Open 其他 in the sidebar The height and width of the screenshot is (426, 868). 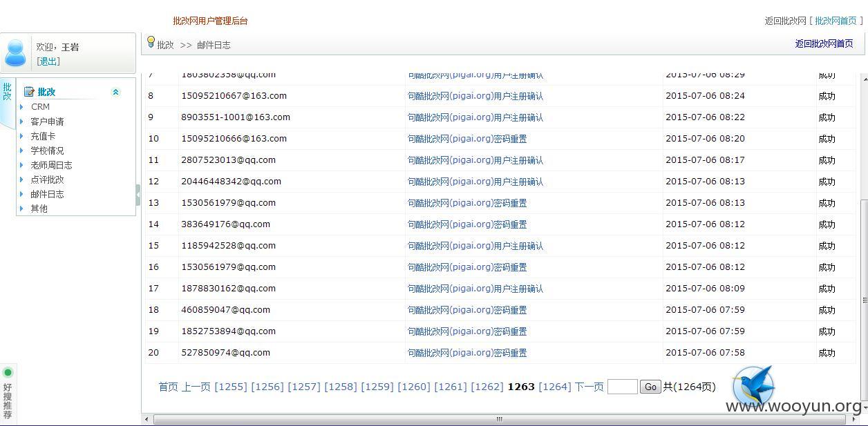39,209
